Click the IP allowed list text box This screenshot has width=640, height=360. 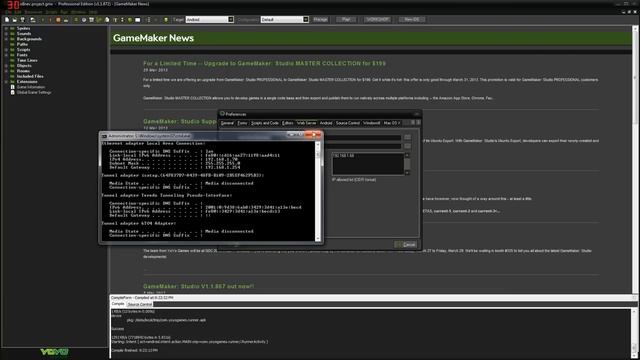coord(368,164)
